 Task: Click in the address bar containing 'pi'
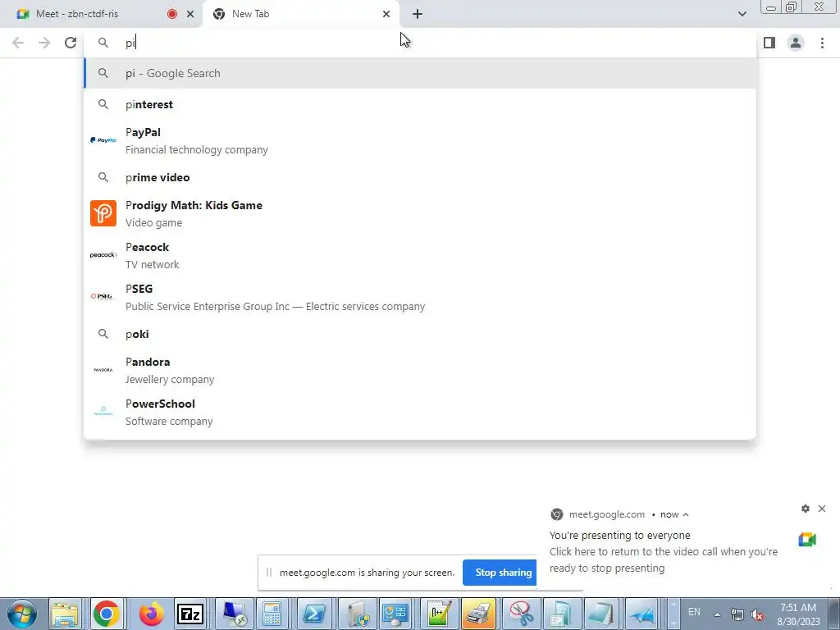(x=420, y=43)
